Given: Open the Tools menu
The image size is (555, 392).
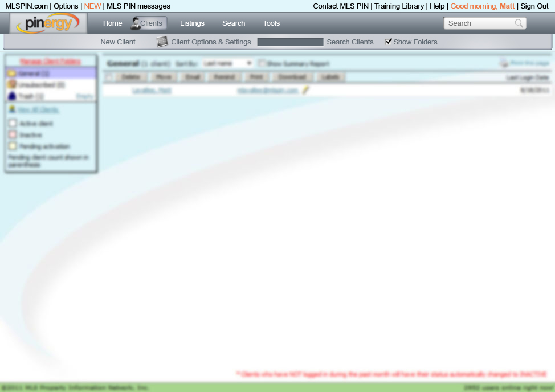Looking at the screenshot, I should pos(271,23).
